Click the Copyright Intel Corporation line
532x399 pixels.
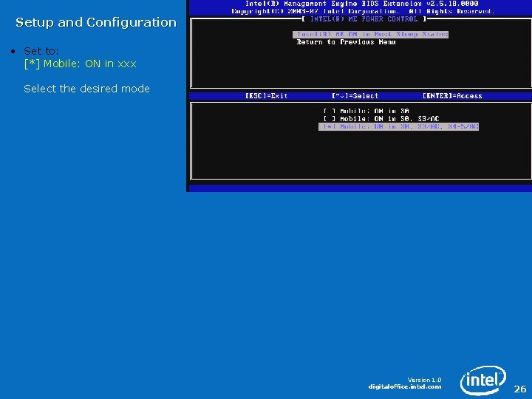362,11
